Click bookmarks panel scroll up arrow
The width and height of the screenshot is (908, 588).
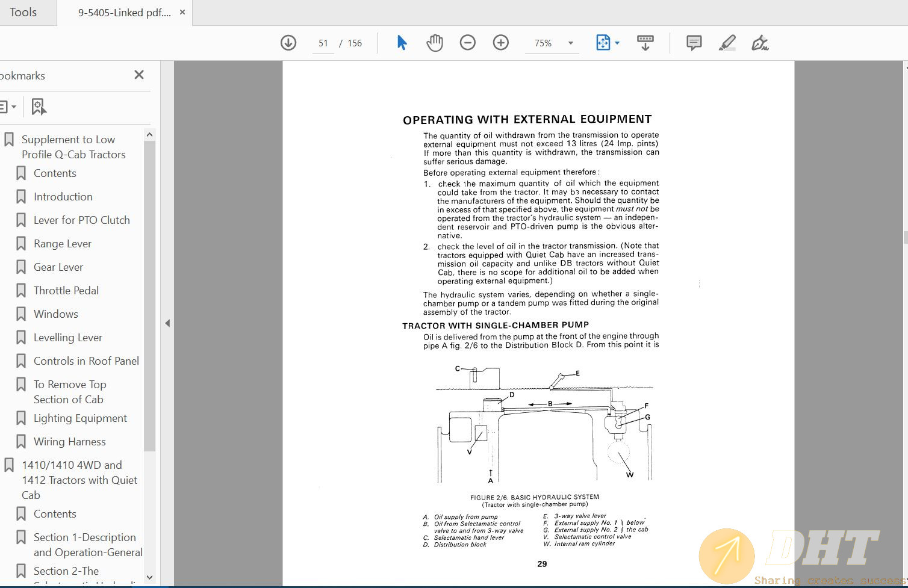pos(150,135)
